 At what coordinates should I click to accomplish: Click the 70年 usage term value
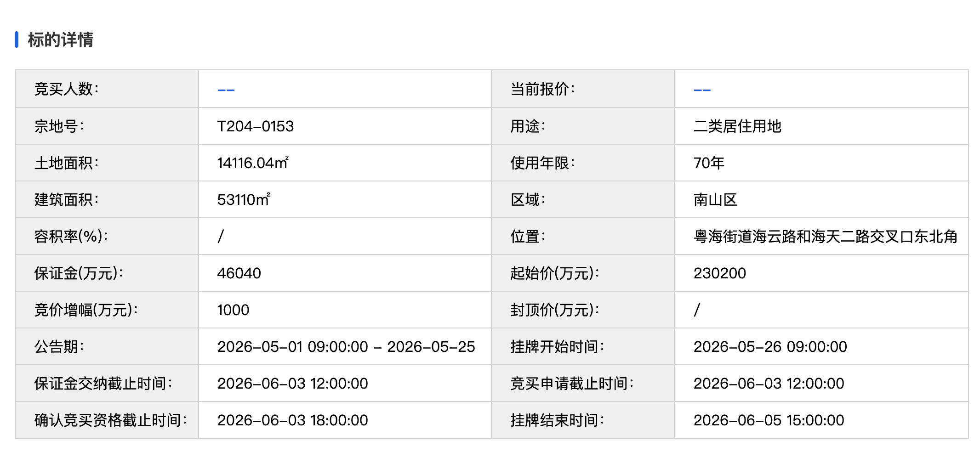(709, 163)
